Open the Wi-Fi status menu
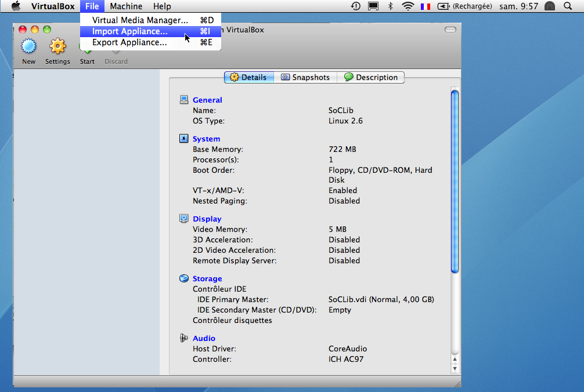The height and width of the screenshot is (392, 584). coord(408,6)
